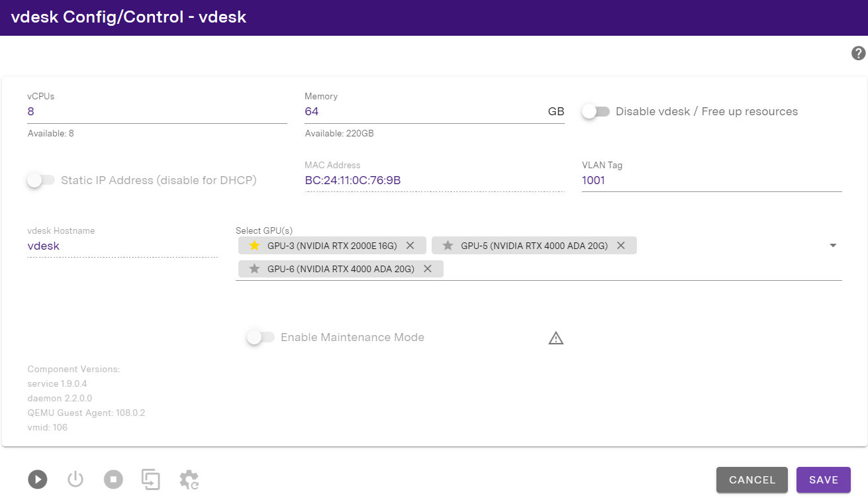
Task: Click the help question mark icon
Action: point(858,54)
